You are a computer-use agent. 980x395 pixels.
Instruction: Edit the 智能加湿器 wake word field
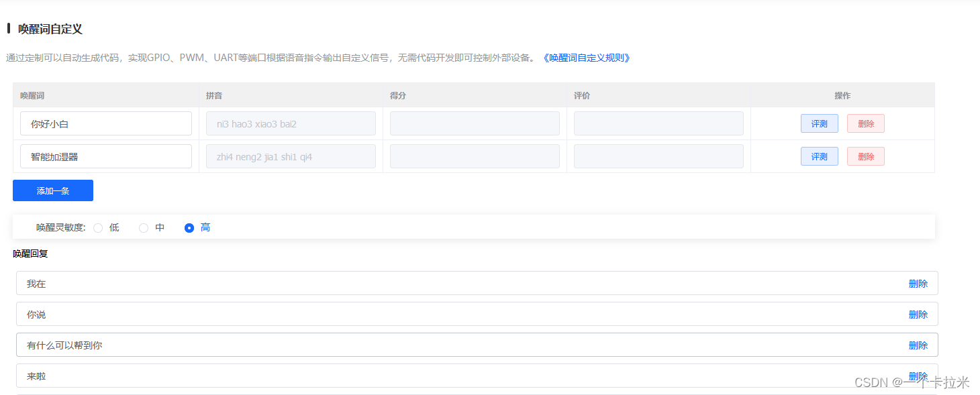tap(106, 156)
